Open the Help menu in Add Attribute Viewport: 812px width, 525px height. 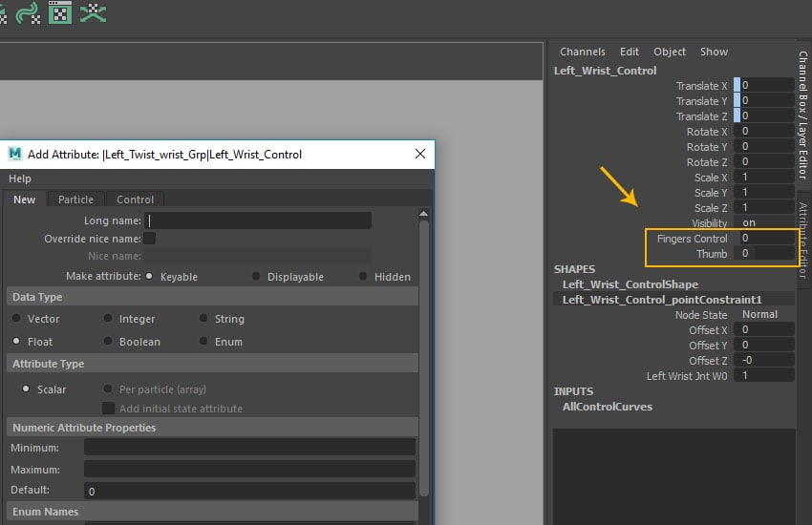(x=20, y=178)
